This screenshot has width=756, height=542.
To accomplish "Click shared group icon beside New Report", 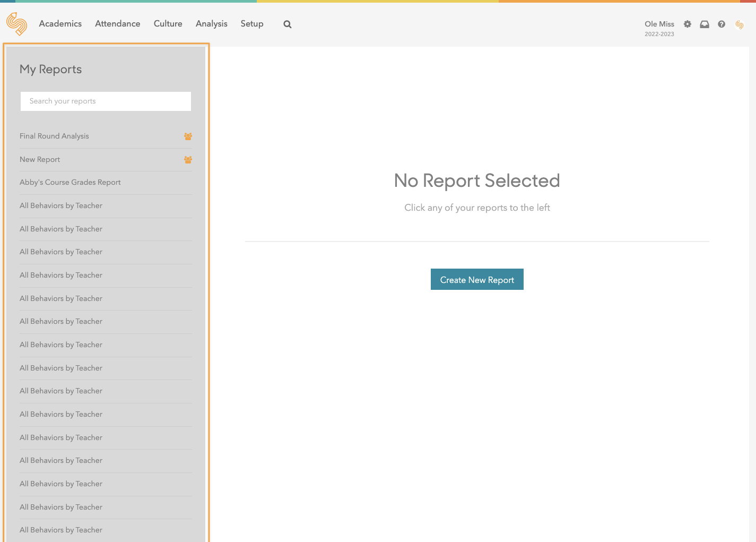I will [x=188, y=160].
